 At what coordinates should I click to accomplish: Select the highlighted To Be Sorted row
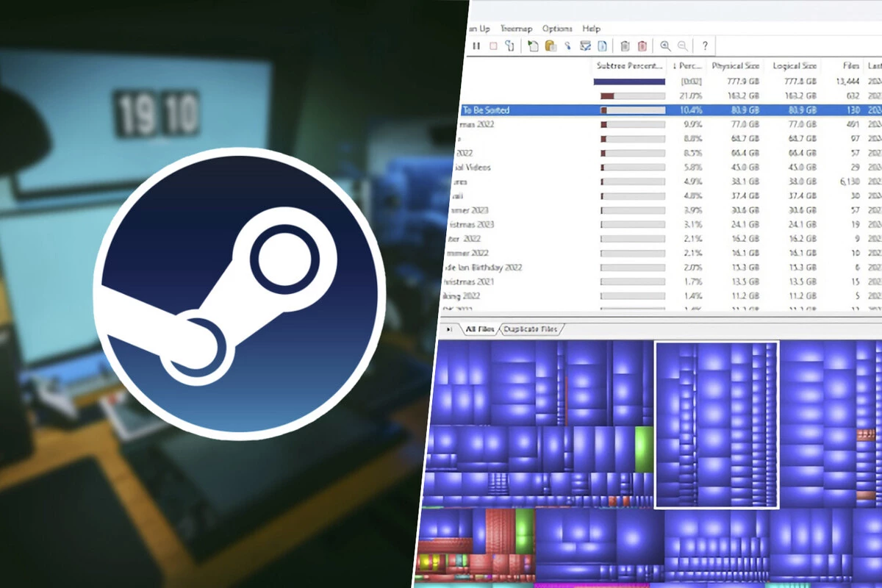click(x=514, y=110)
